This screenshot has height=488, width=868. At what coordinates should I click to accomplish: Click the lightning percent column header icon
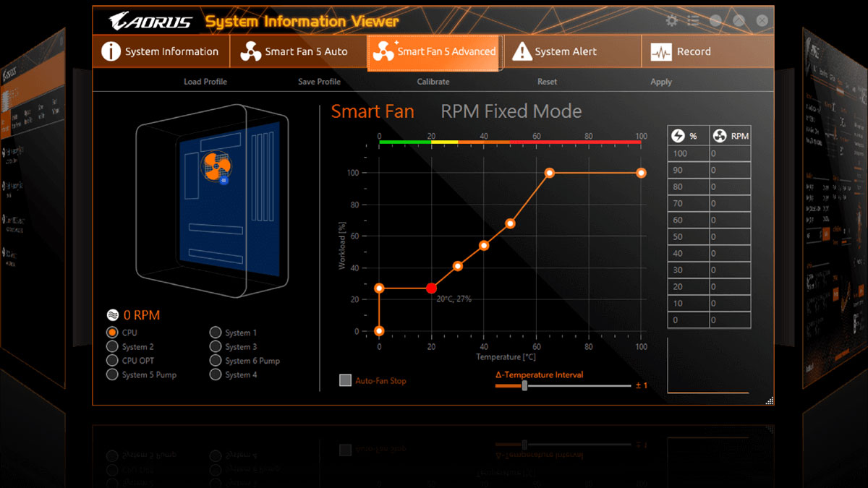pyautogui.click(x=678, y=136)
